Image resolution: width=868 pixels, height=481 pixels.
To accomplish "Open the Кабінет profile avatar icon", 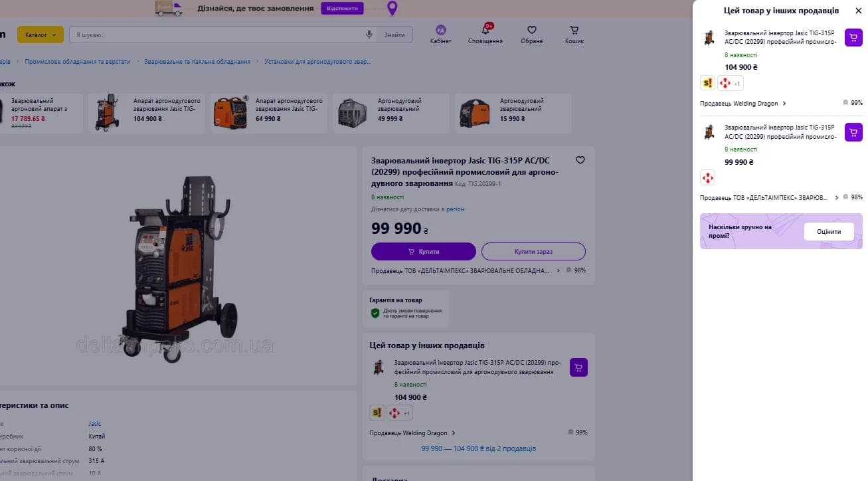I will click(x=440, y=30).
